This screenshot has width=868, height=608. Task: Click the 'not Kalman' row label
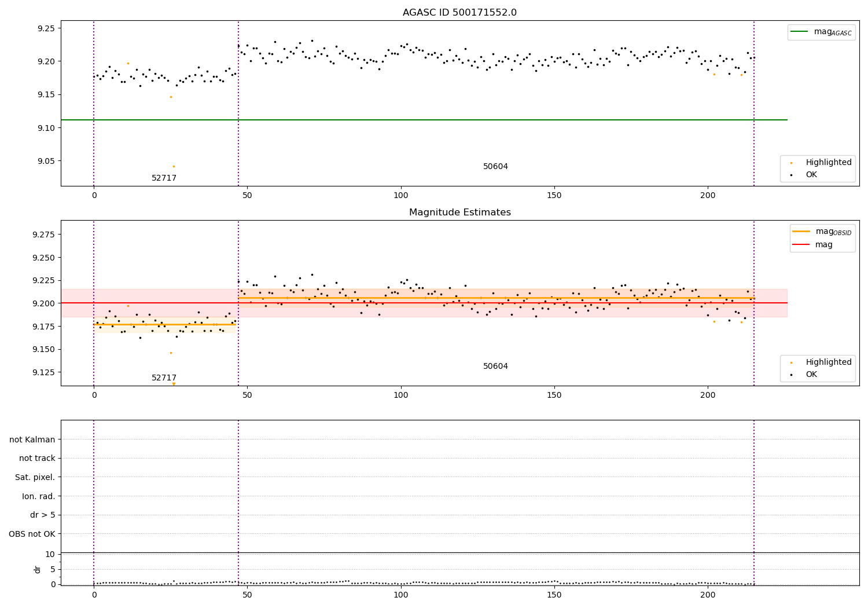click(x=32, y=439)
